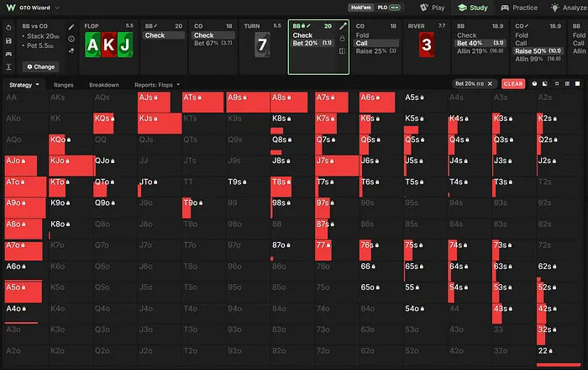Viewport: 588px width, 370px height.
Task: Switch to the Breakdown tab
Action: [x=104, y=85]
